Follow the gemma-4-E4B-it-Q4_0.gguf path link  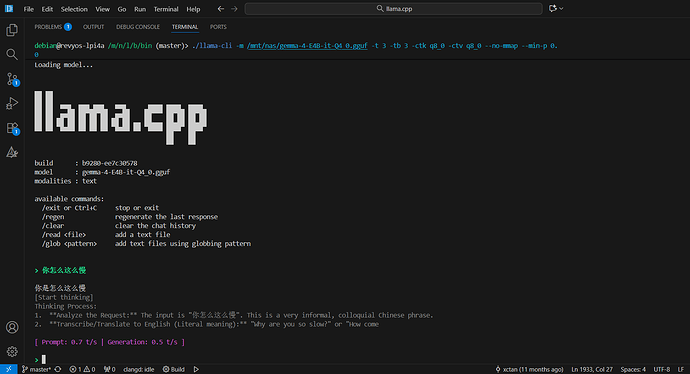pos(307,46)
